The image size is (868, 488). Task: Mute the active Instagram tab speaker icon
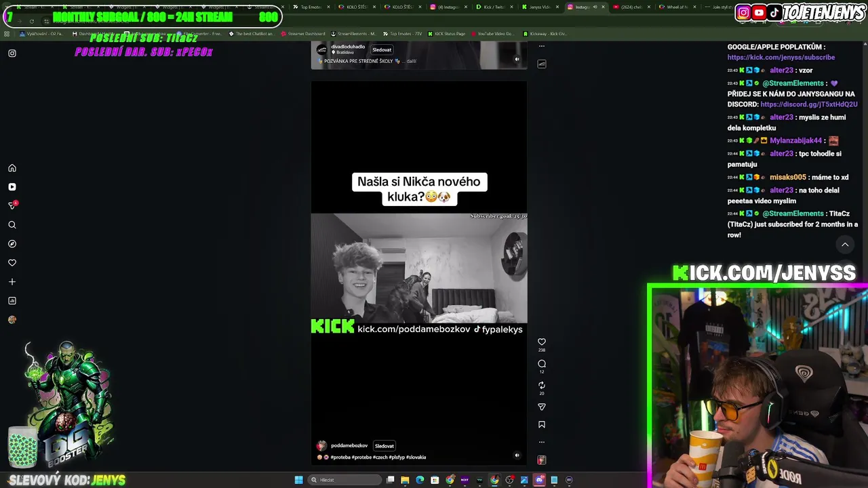(595, 7)
